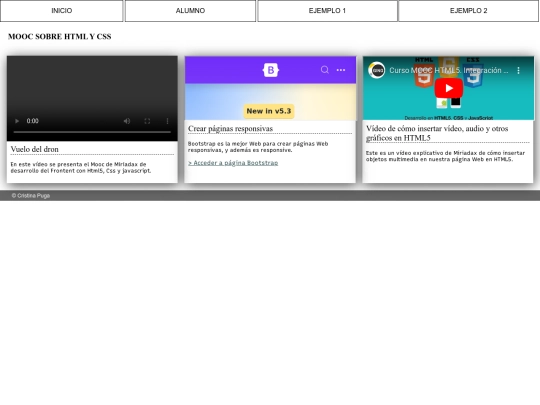This screenshot has height=405, width=540.
Task: Select EJEMPLO 1 in the navigation bar
Action: [327, 11]
